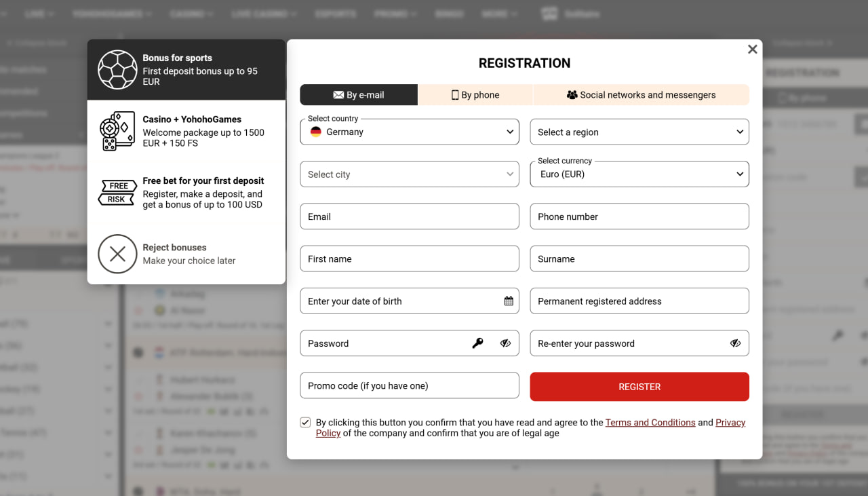Screen dimensions: 868x496
Task: Switch to the By phone tab
Action: click(475, 95)
